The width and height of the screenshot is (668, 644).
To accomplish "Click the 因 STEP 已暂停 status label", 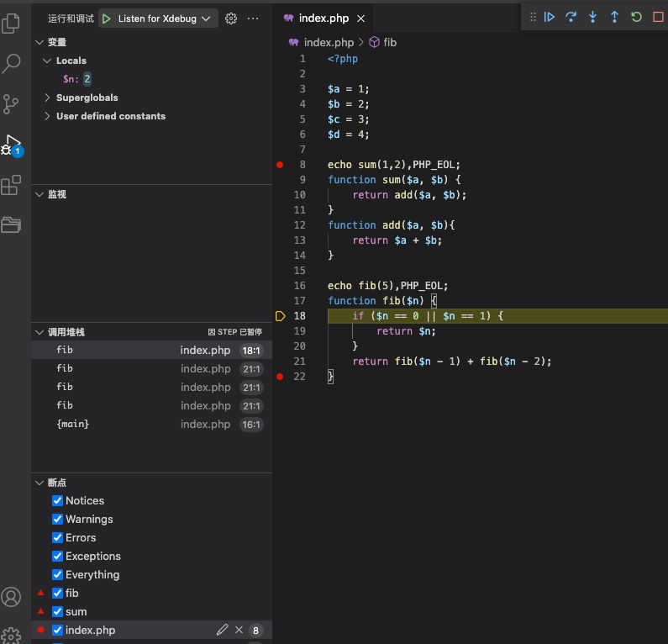I will [x=234, y=332].
